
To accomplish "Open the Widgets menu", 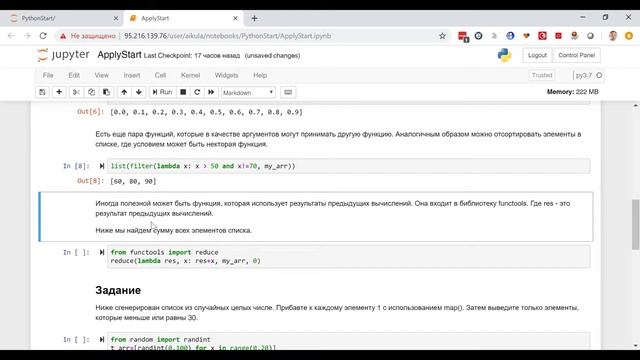I will [x=227, y=75].
